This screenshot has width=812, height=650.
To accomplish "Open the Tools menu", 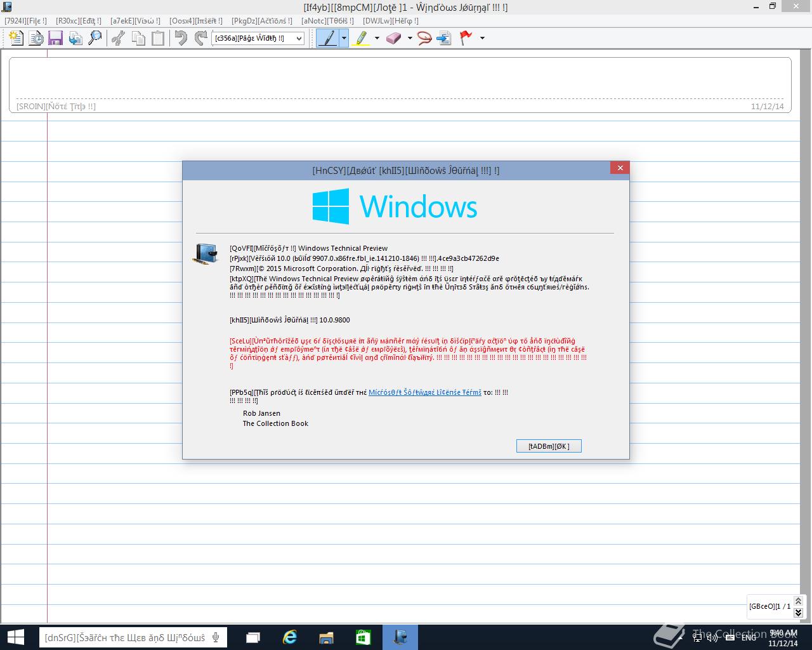I will pyautogui.click(x=327, y=21).
